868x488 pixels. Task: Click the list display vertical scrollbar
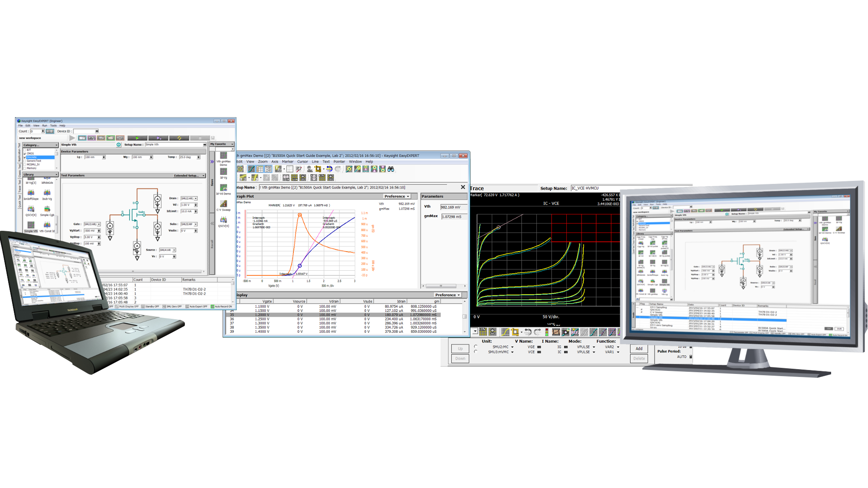464,317
